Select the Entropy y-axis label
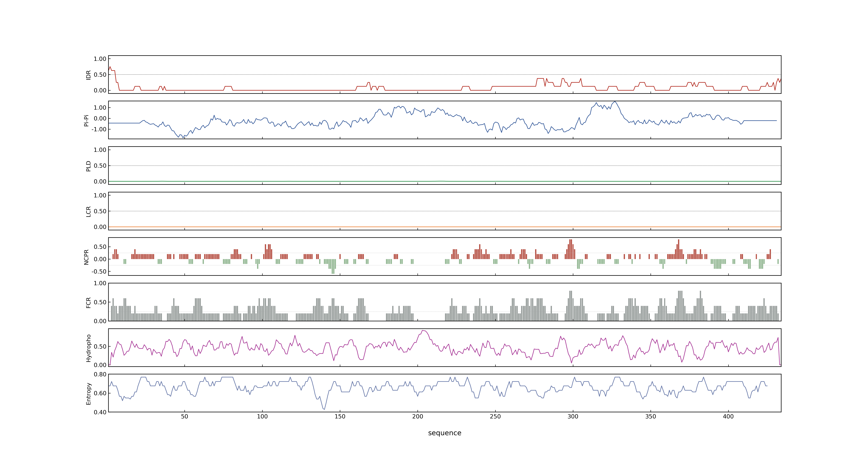 88,393
